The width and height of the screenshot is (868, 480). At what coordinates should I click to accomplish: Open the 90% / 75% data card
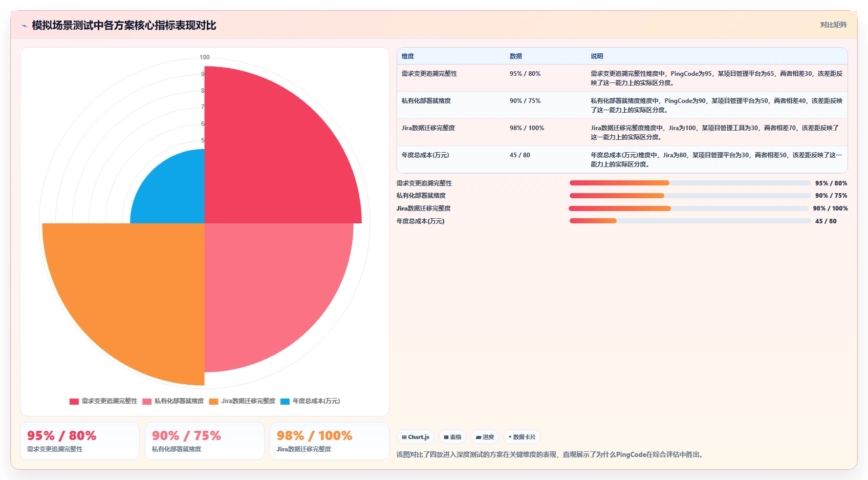pos(205,441)
